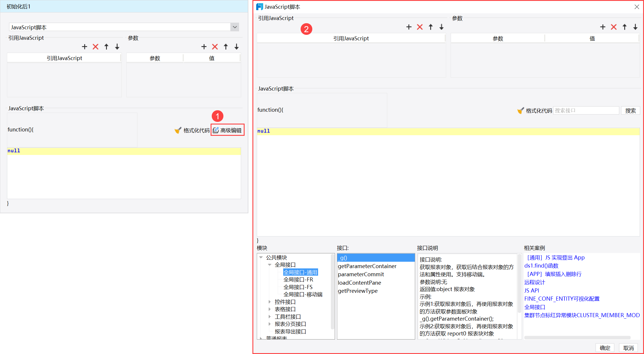Expand the 控件接口 tree node
Viewport: 644px width, 354px height.
pyautogui.click(x=270, y=302)
